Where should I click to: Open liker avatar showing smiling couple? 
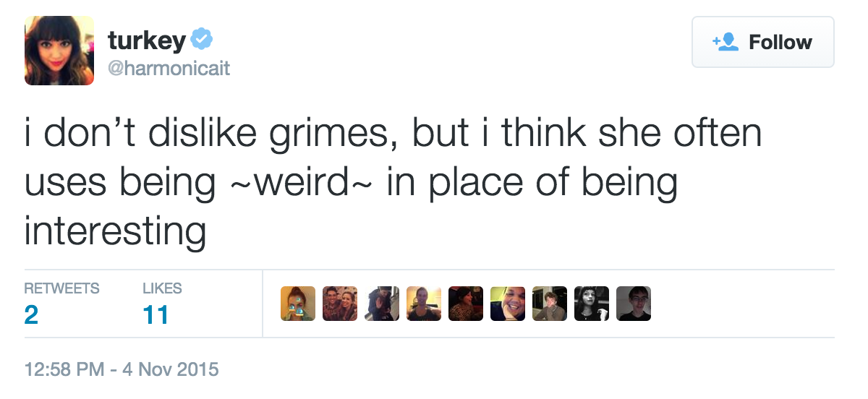(x=340, y=304)
